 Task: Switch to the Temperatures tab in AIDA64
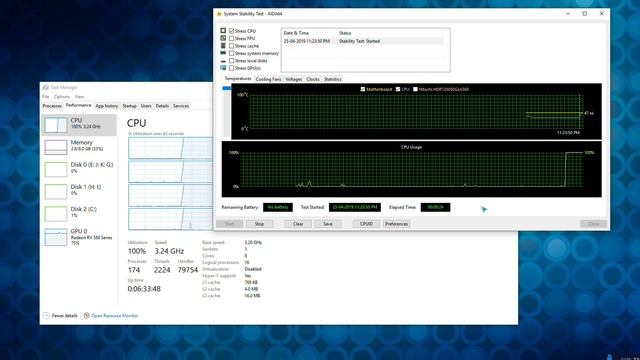tap(238, 79)
